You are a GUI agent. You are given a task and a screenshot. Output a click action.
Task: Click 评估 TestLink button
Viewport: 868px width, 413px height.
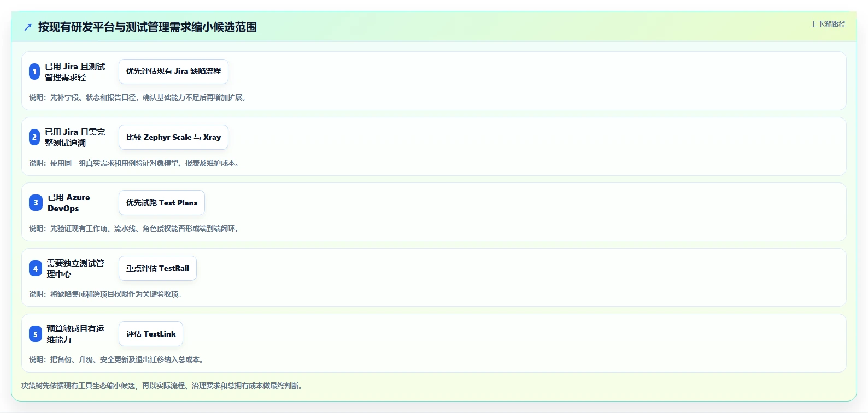(151, 334)
